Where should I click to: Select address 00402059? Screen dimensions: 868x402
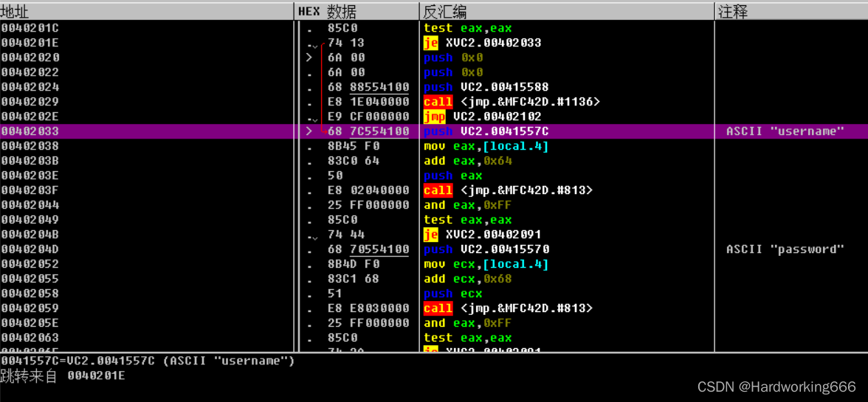(30, 308)
